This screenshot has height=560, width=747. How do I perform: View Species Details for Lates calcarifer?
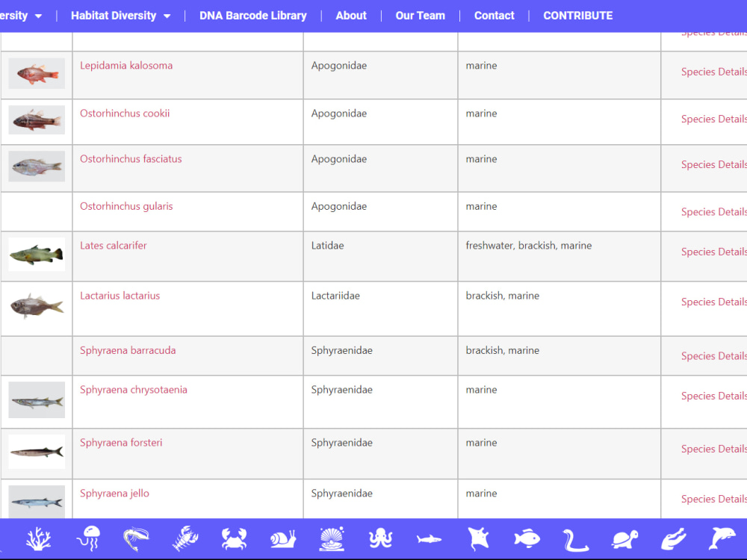click(x=713, y=252)
